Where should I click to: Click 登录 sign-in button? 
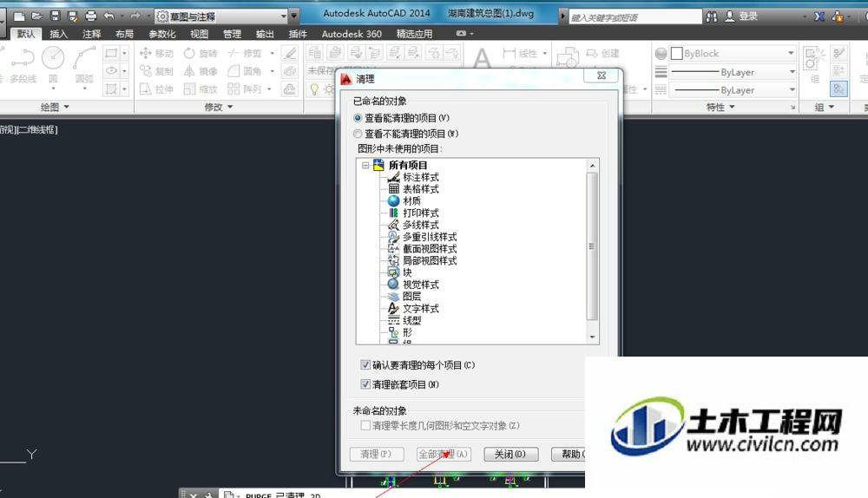(x=742, y=16)
